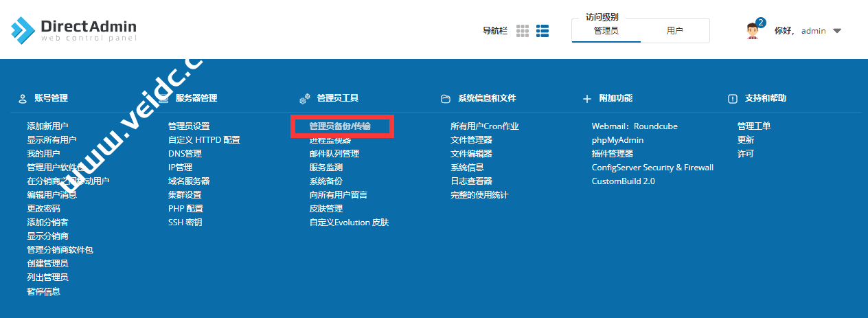Open 暂停信息
Image resolution: width=868 pixels, height=318 pixels.
[43, 291]
